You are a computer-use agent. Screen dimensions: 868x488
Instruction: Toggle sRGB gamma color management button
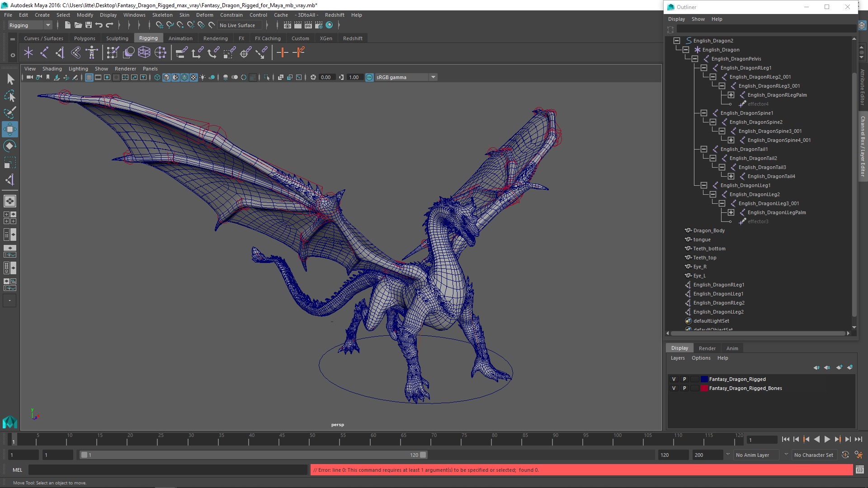click(369, 77)
